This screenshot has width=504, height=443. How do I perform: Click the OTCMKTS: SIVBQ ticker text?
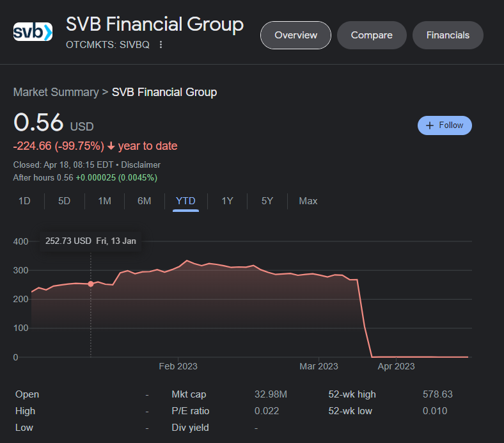tap(107, 44)
